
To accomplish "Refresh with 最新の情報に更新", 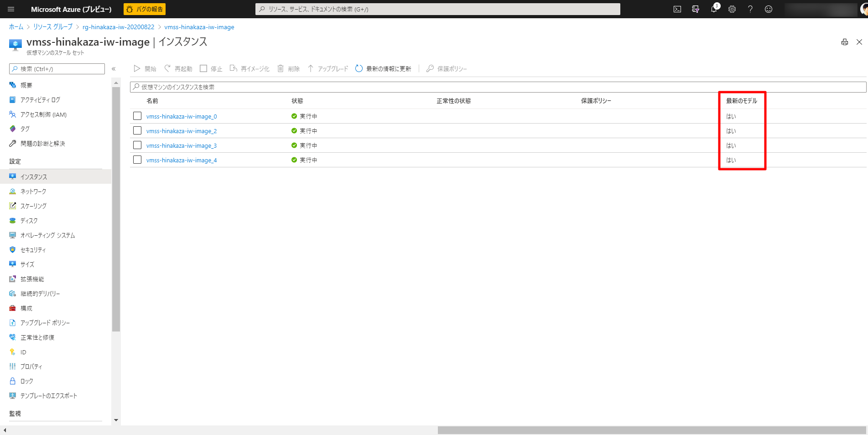I will [383, 69].
